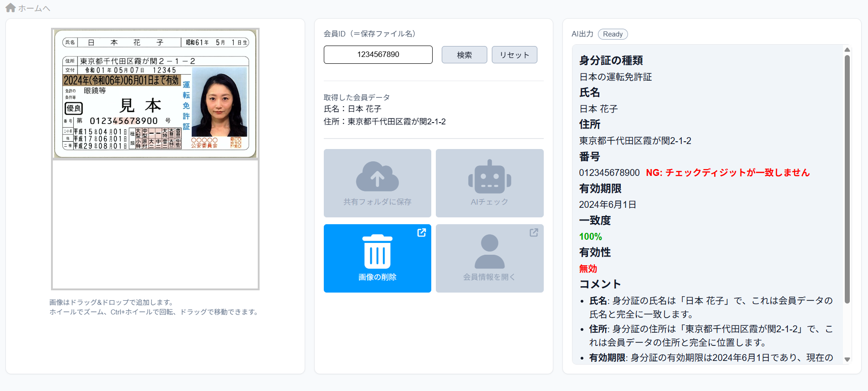868x391 pixels.
Task: Click the fetched member name 日本 花子
Action: pos(364,109)
